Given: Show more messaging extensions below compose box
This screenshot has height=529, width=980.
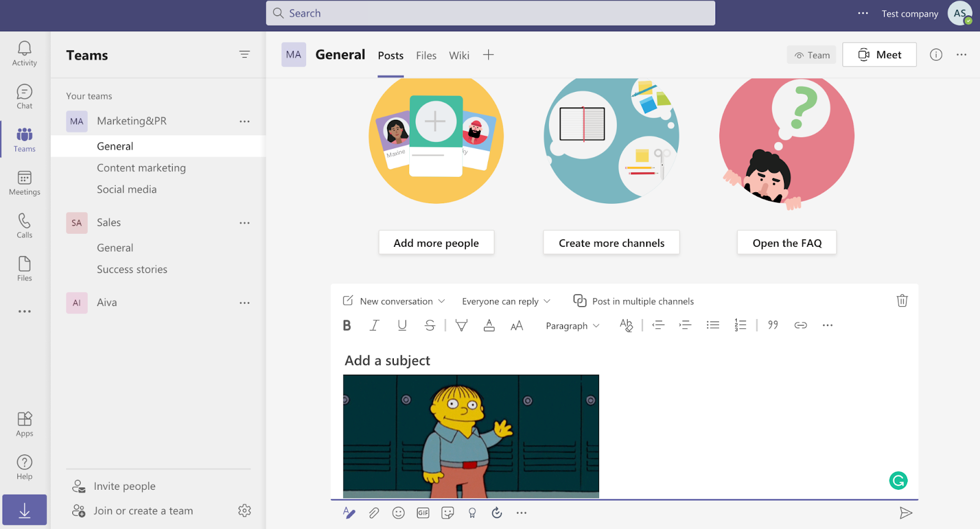Looking at the screenshot, I should (x=521, y=513).
